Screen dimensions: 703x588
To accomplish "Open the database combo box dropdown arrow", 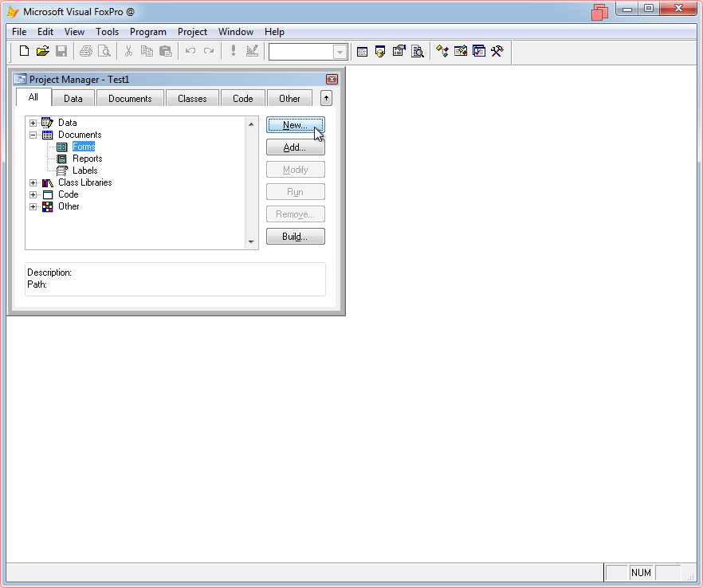I will click(x=340, y=52).
